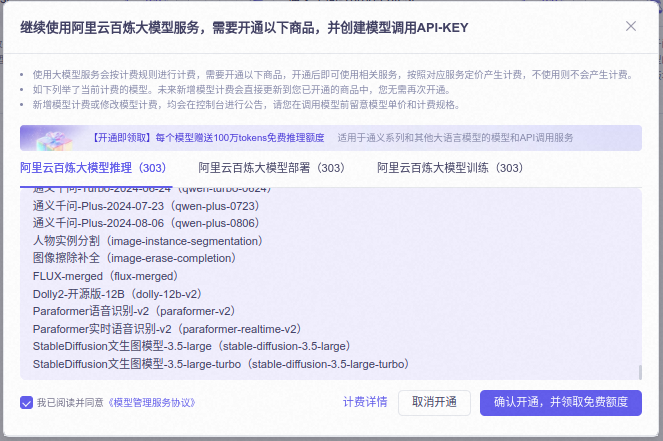Open 计费详情 billing details link
Viewport: 663px width, 441px height.
tap(365, 402)
